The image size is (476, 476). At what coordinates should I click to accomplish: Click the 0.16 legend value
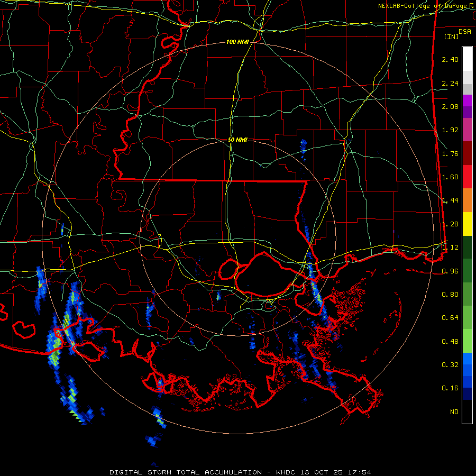coord(450,388)
